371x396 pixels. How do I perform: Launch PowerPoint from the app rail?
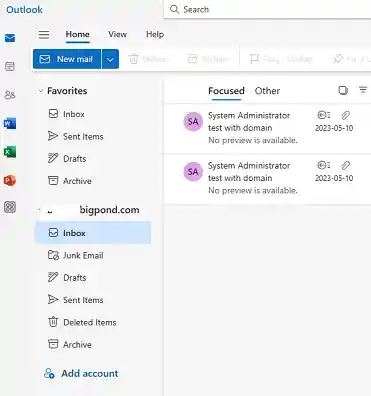coord(10,180)
